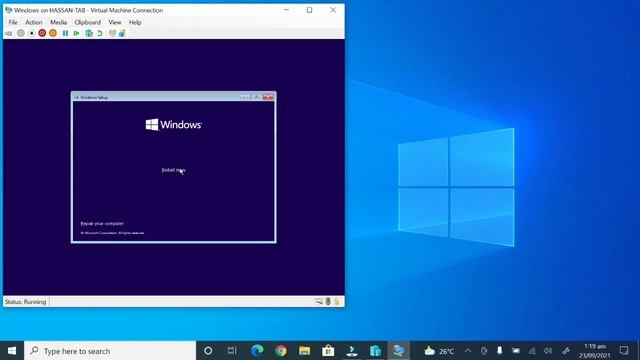The image size is (640, 360).
Task: Turn off the VM using the black-dot icon
Action: 31,33
